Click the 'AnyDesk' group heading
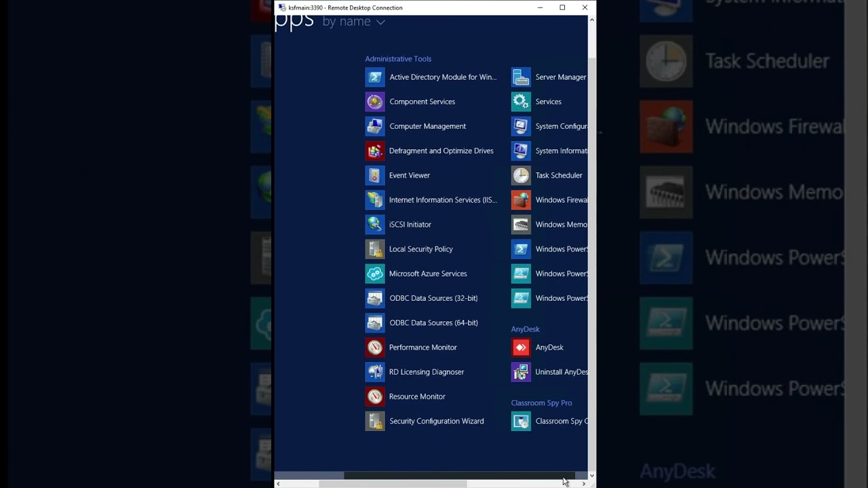Viewport: 868px width, 488px height. click(x=526, y=329)
